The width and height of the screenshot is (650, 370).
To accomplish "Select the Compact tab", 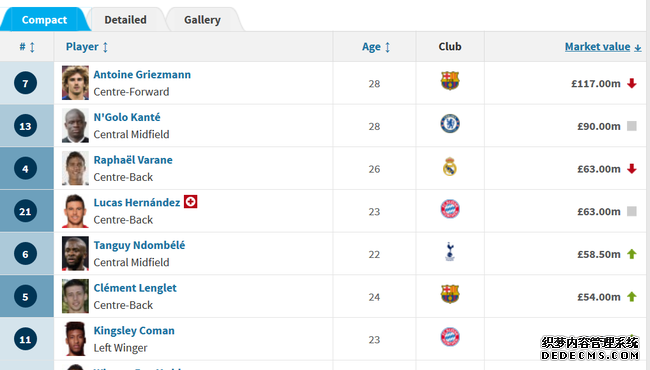I will [x=44, y=20].
